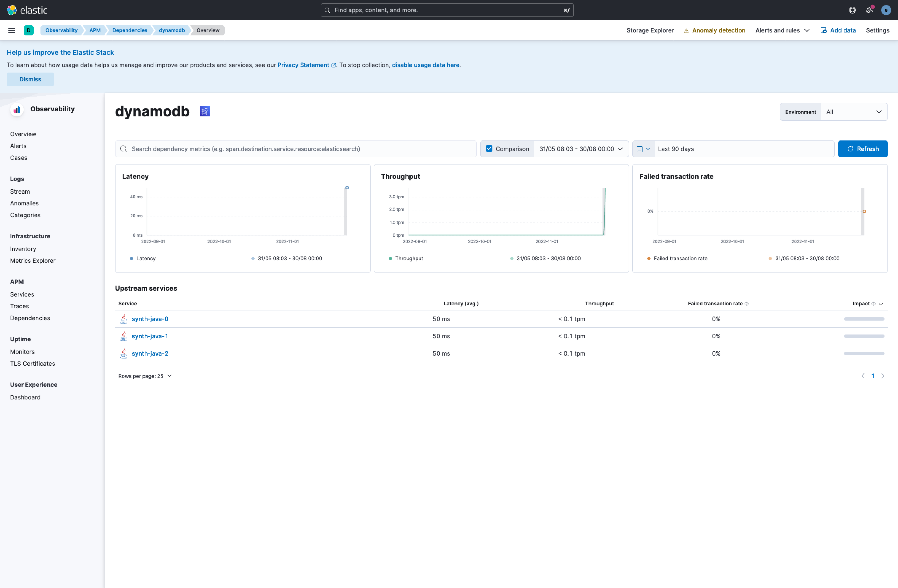The image size is (898, 588).
Task: Open the notifications bell icon
Action: coord(869,10)
